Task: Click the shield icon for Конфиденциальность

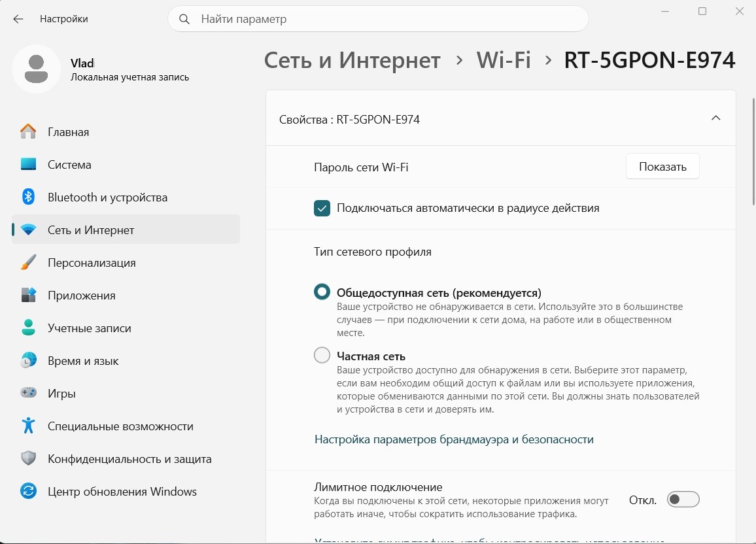Action: (x=28, y=458)
